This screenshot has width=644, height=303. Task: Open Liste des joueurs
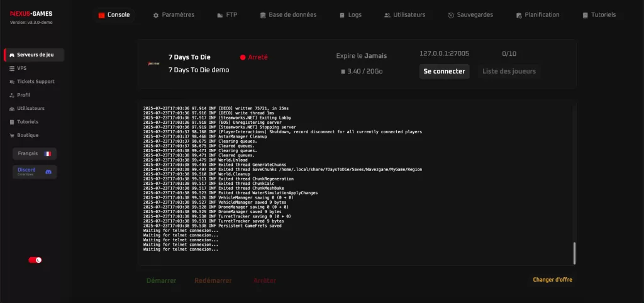click(509, 72)
